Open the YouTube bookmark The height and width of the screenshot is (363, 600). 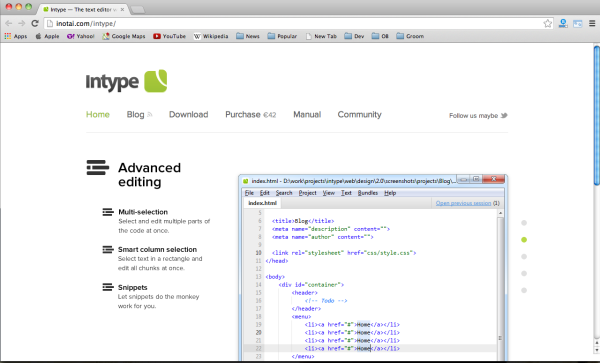[170, 36]
